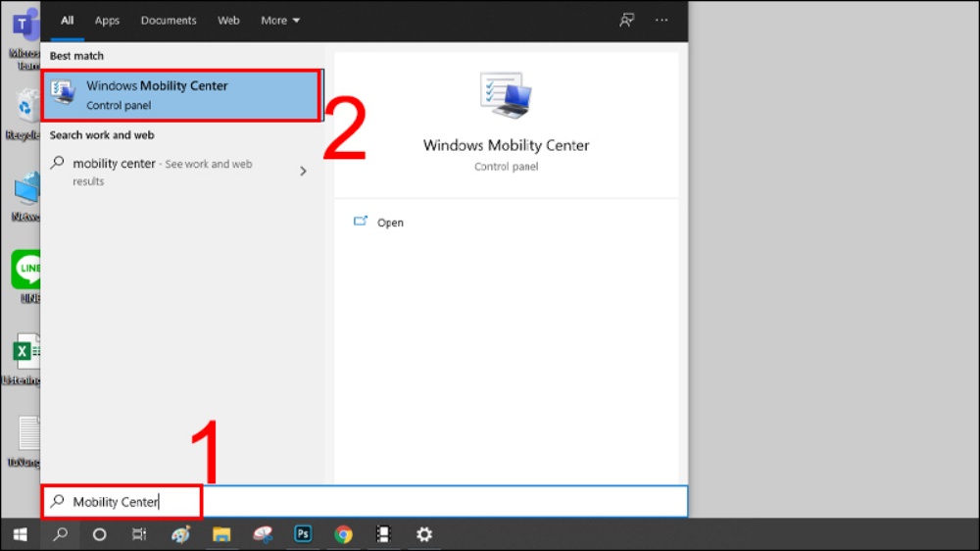
Task: Open the film strip app in taskbar
Action: (x=383, y=534)
